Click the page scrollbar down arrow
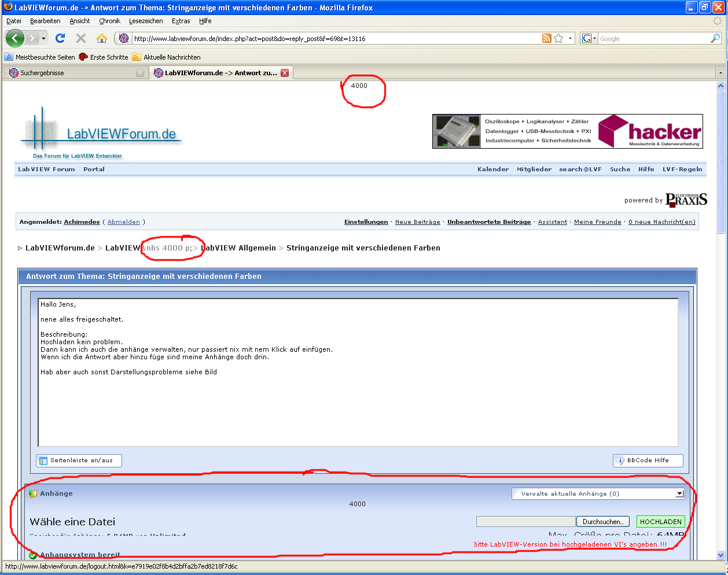This screenshot has width=728, height=575. [720, 555]
